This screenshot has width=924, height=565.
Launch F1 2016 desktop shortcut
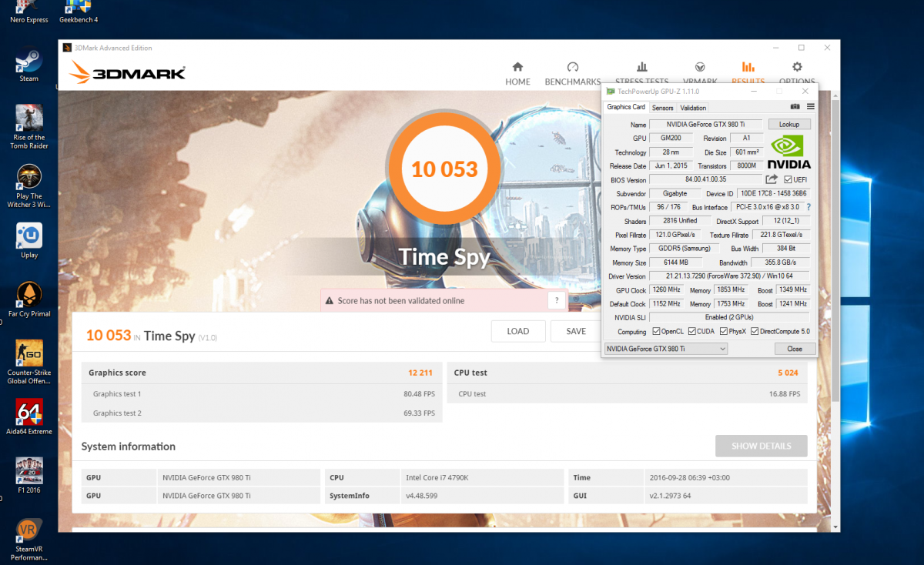[29, 476]
